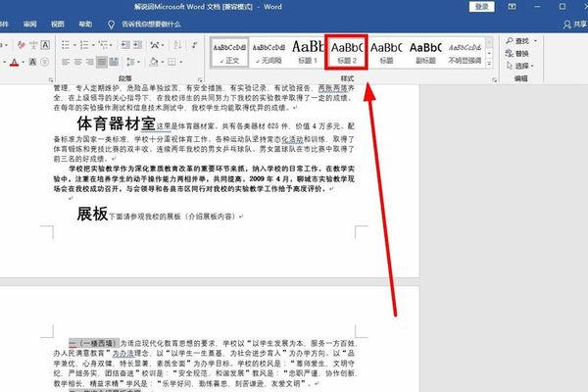588x392 pixels.
Task: Click the 替换 replace button label
Action: tap(522, 53)
